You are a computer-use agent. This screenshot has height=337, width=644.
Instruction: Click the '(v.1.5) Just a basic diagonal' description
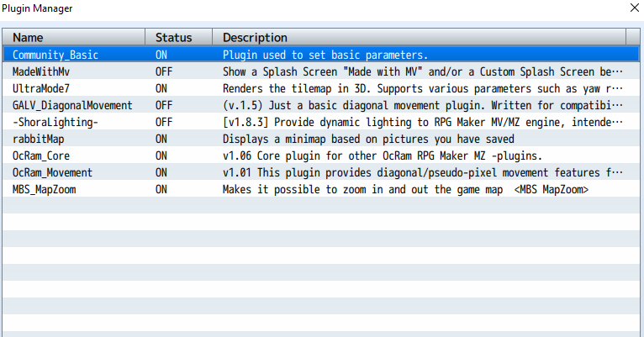click(x=423, y=106)
